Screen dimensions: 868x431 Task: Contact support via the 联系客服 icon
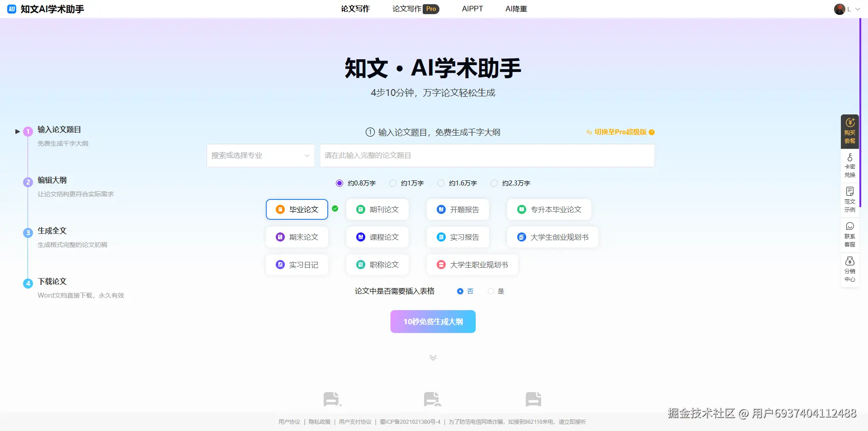click(x=849, y=235)
